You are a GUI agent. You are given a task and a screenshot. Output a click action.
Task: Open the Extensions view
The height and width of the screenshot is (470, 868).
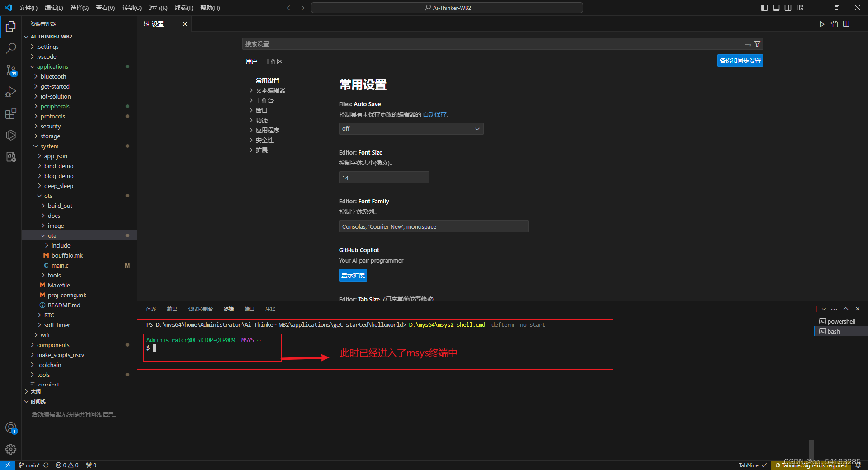tap(11, 113)
